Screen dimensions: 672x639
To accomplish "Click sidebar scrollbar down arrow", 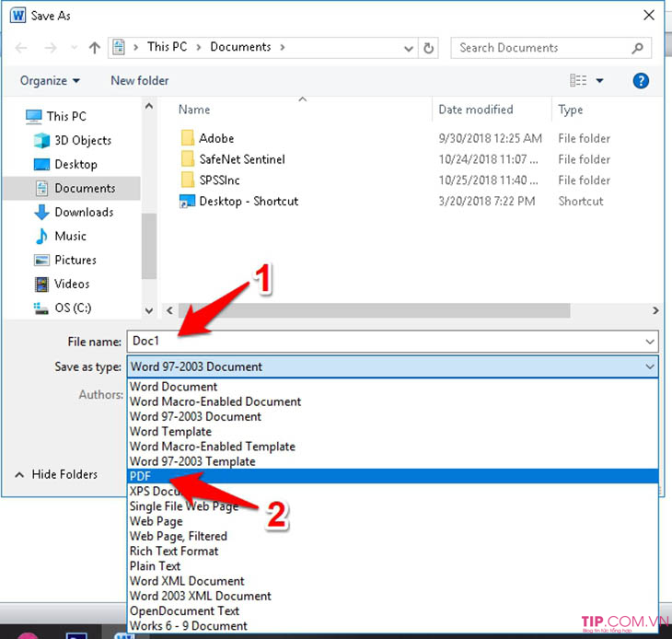I will 149,310.
